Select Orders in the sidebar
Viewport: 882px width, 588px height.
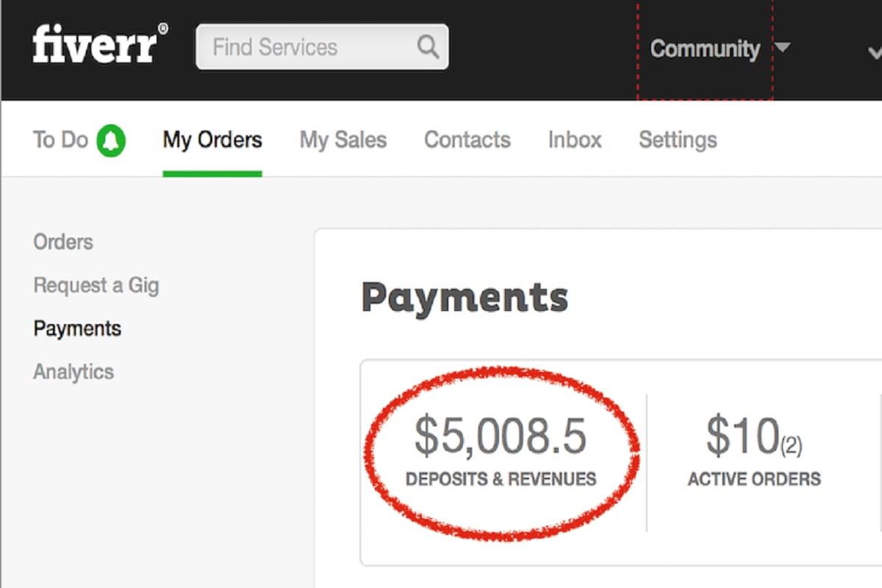point(62,241)
